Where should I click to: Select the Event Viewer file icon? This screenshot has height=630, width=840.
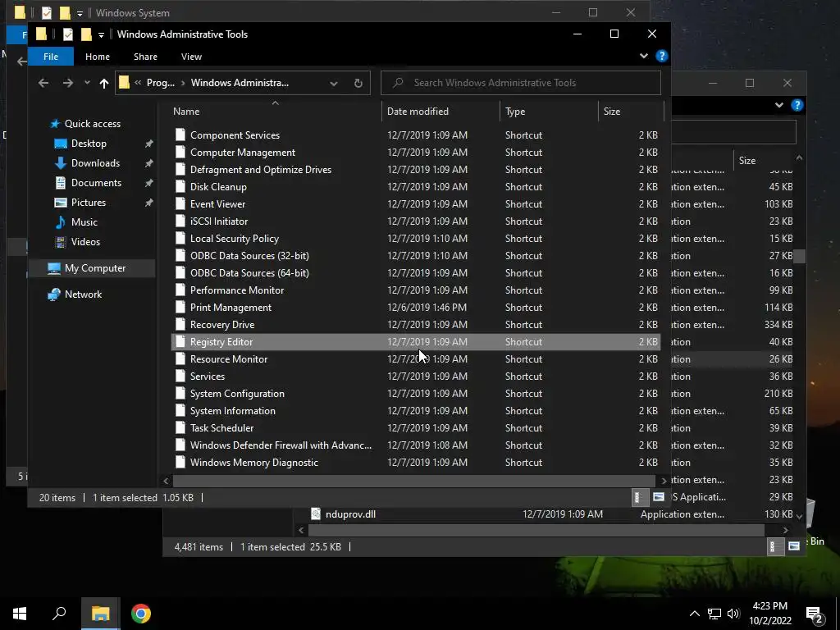[180, 203]
